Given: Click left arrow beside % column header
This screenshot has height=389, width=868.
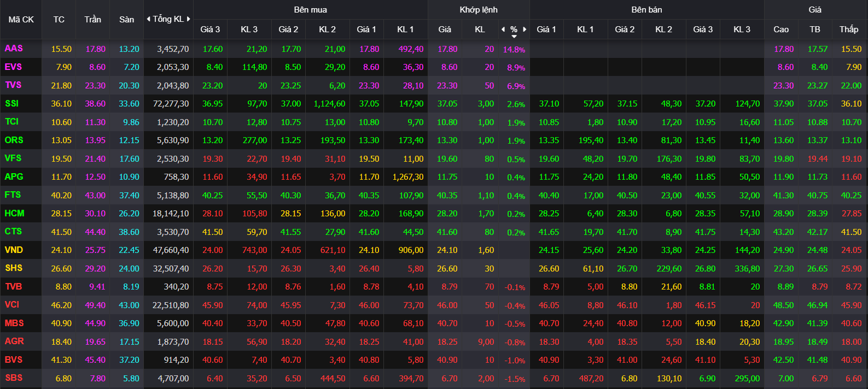Looking at the screenshot, I should pyautogui.click(x=503, y=30).
